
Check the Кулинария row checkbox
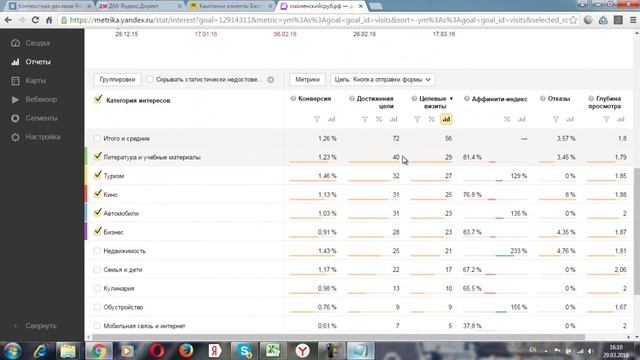[97, 288]
